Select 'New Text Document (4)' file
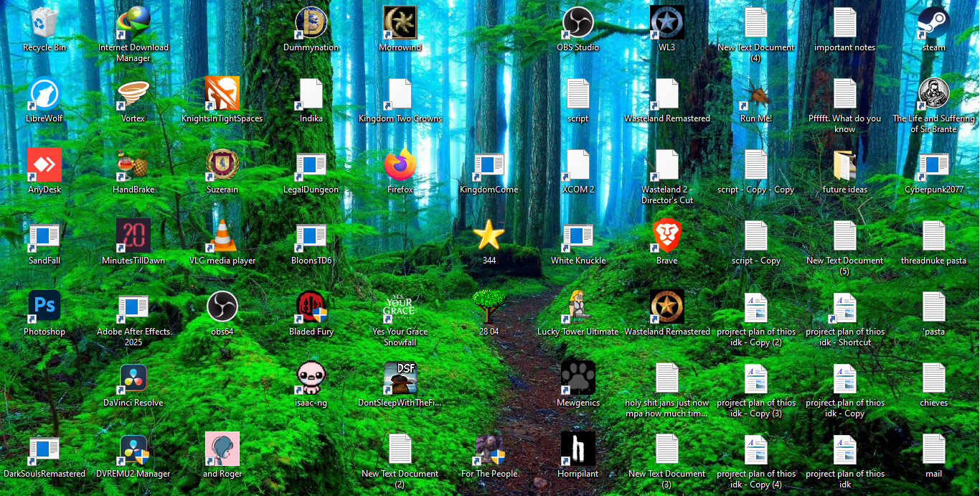 click(x=756, y=22)
